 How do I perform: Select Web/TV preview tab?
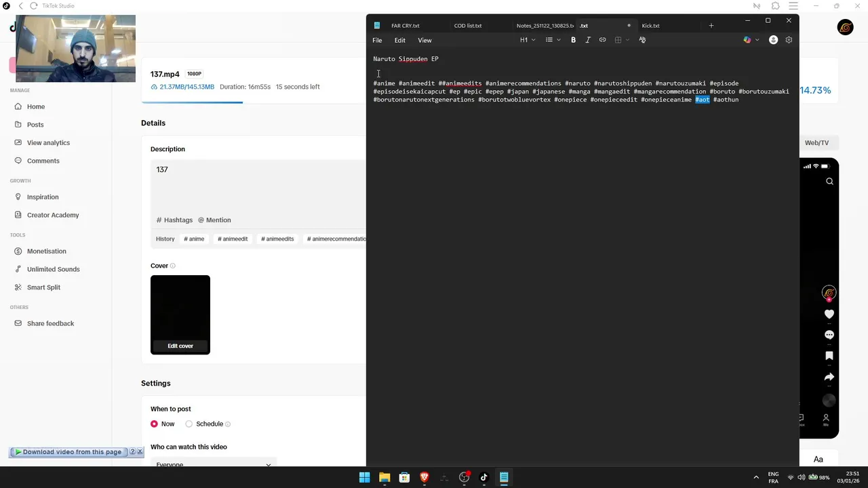coord(816,142)
